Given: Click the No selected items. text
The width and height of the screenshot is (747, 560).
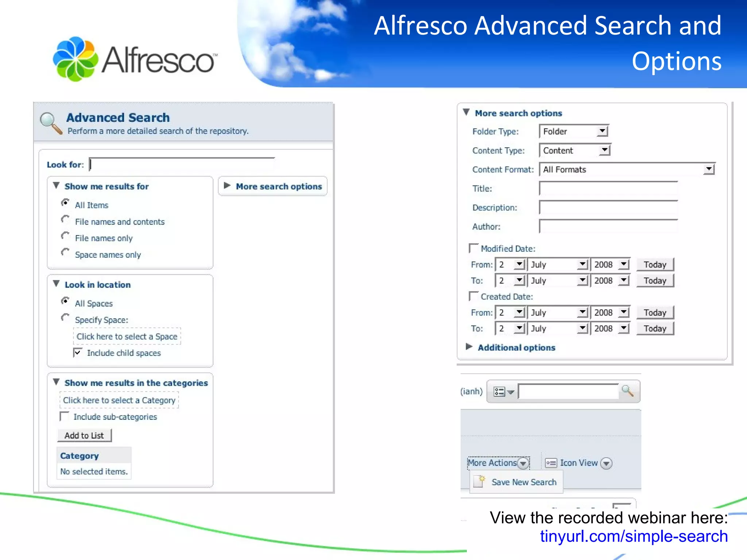Looking at the screenshot, I should (x=94, y=471).
